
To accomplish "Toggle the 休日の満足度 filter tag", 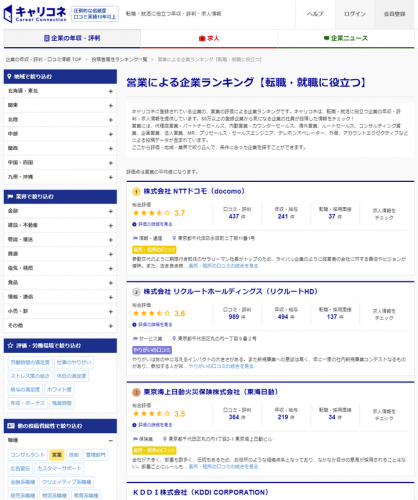I will point(71,376).
